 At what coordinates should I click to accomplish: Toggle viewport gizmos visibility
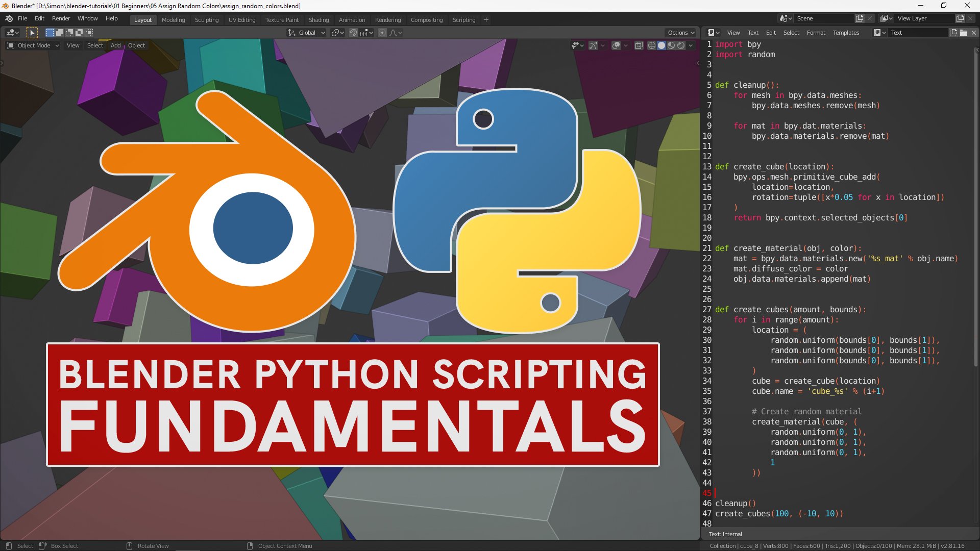(x=593, y=45)
